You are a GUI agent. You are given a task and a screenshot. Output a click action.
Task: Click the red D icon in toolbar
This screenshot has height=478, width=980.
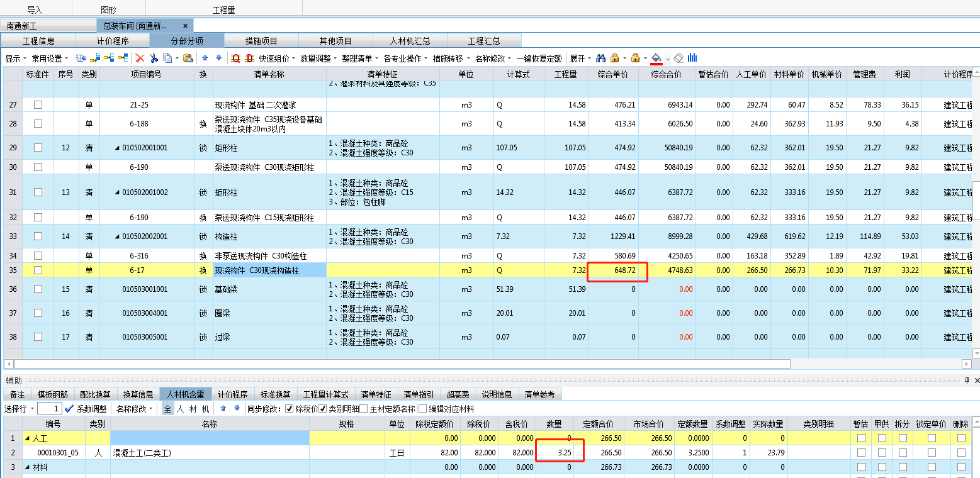coord(249,58)
